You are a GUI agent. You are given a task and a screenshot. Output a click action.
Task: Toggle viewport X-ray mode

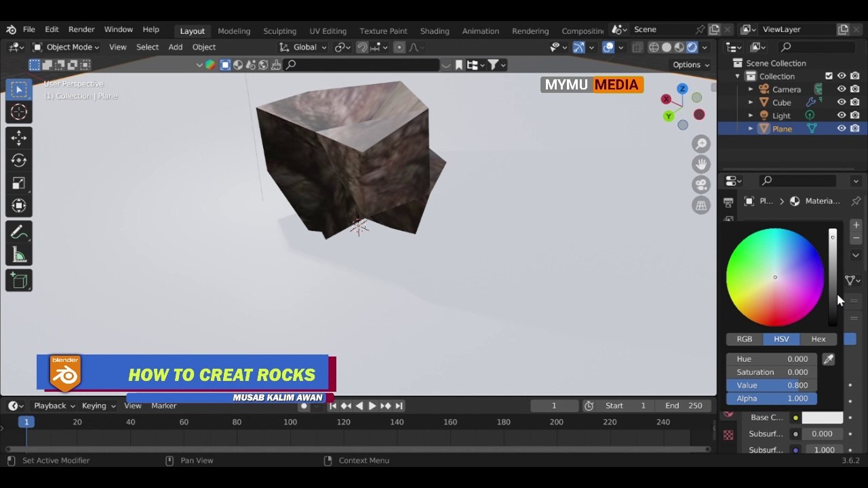[637, 47]
